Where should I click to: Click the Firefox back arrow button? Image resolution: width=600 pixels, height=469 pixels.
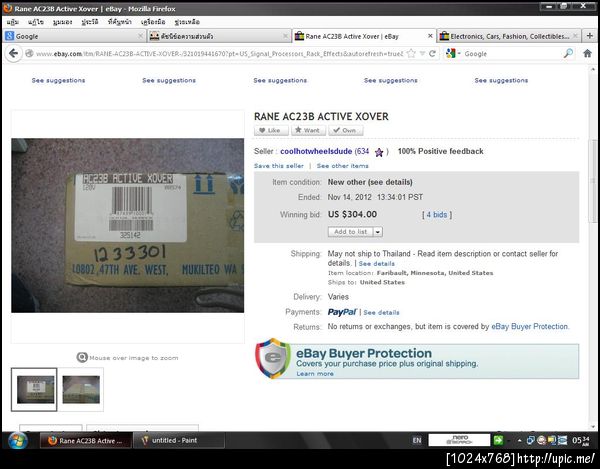[13, 53]
